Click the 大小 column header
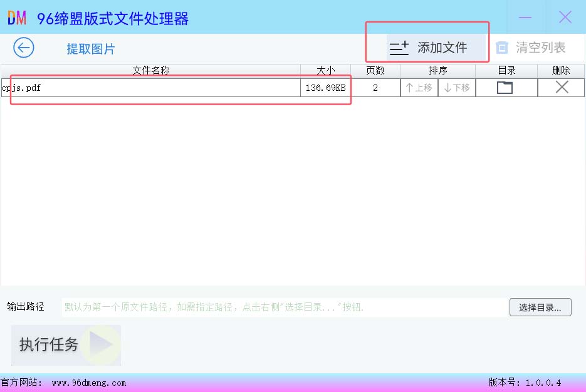Image resolution: width=586 pixels, height=392 pixels. (325, 71)
